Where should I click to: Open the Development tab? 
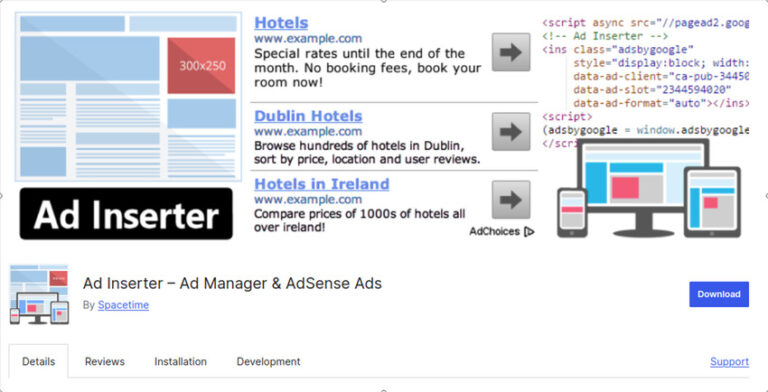coord(268,362)
